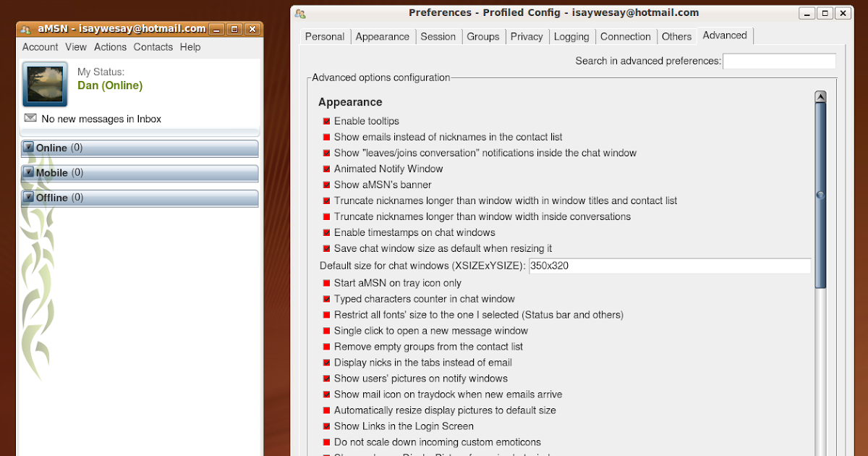The image size is (868, 456).
Task: Toggle Enable tooltips checkbox
Action: click(x=327, y=121)
